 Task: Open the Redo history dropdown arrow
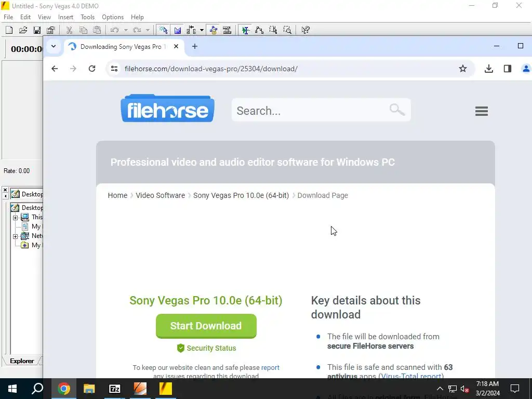pyautogui.click(x=148, y=30)
